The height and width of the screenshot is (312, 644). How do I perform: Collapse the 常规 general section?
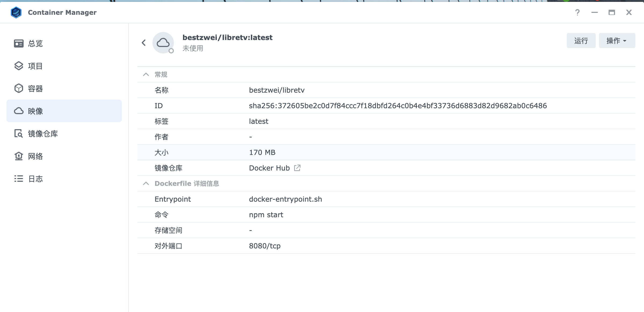(x=146, y=74)
